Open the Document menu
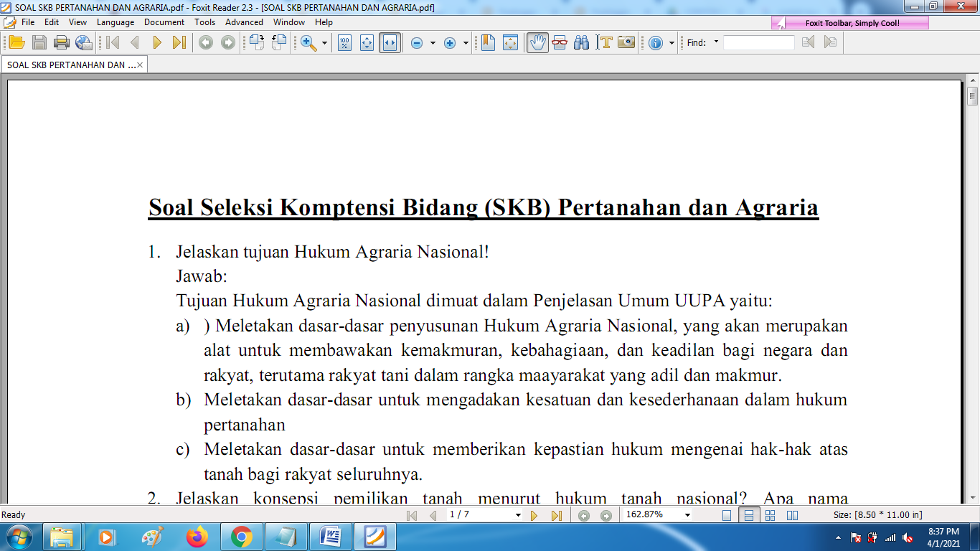This screenshot has height=551, width=980. 164,22
